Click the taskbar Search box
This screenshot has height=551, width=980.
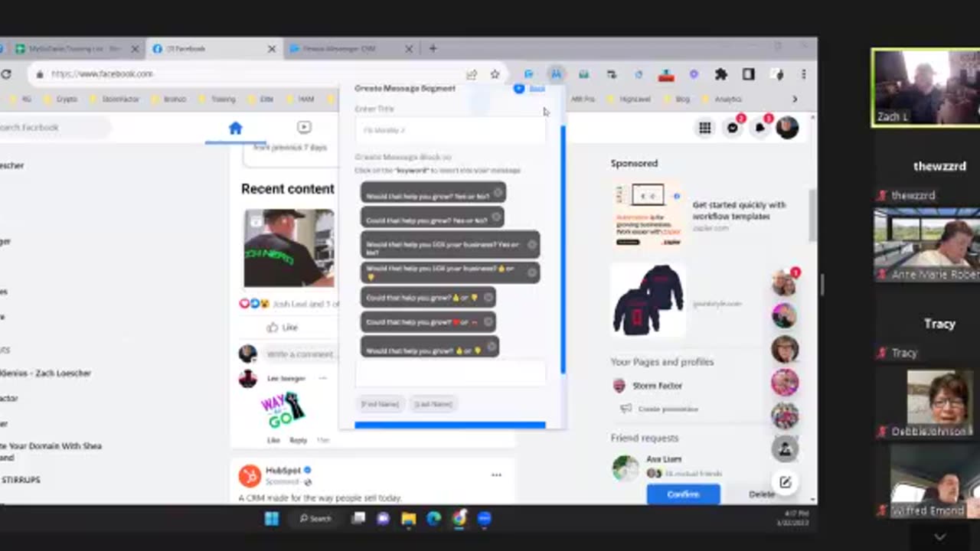coord(316,519)
